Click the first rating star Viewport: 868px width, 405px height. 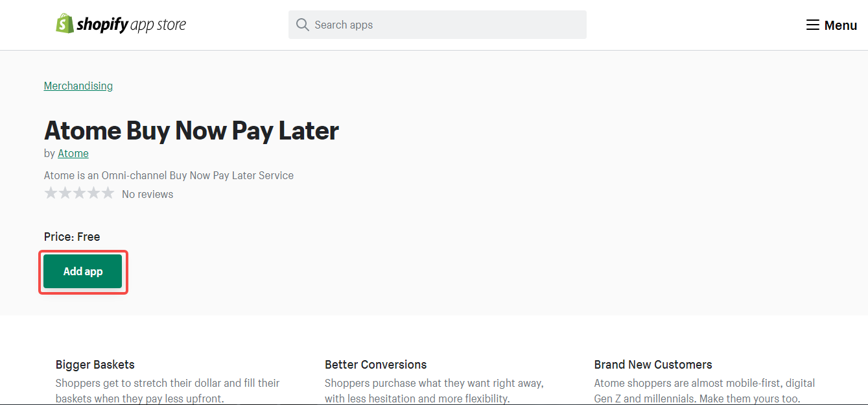click(x=51, y=193)
